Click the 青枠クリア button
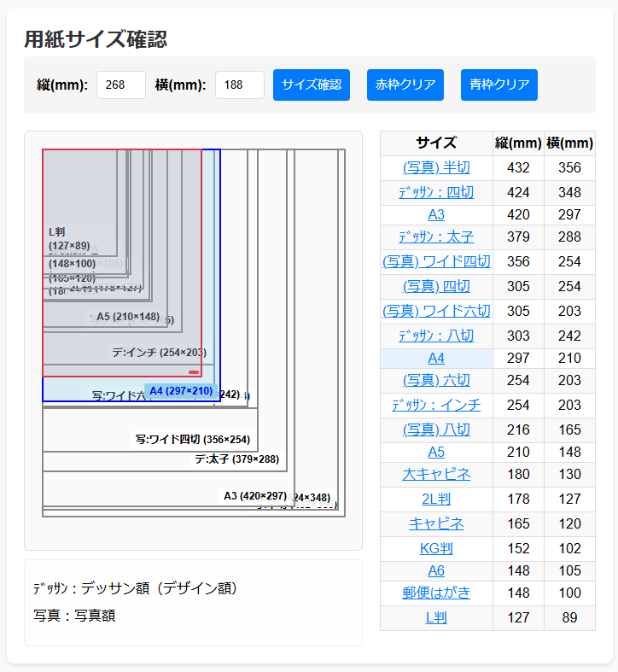Viewport: 618px width, 672px height. (498, 85)
